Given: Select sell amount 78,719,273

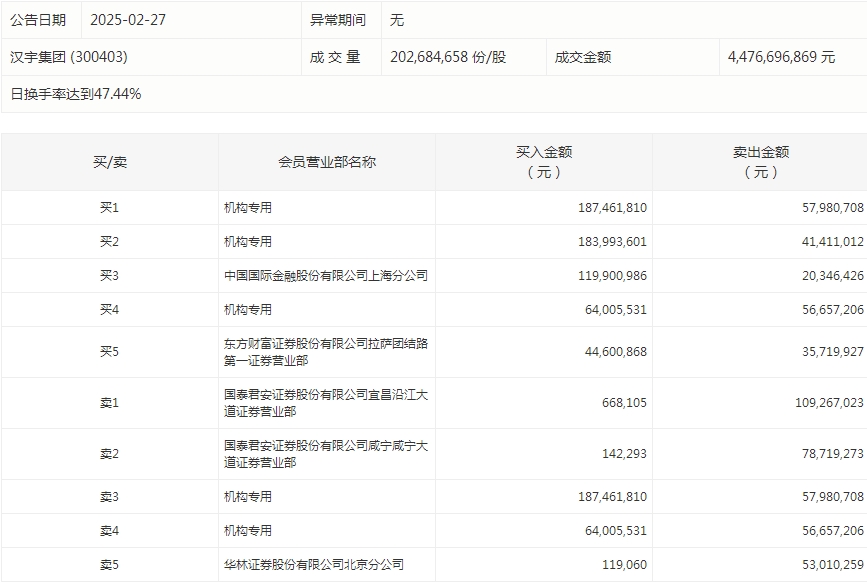Looking at the screenshot, I should (833, 454).
